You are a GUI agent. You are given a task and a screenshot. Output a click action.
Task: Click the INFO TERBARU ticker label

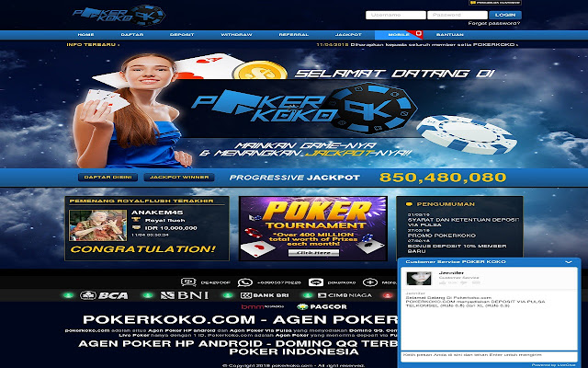coord(93,45)
